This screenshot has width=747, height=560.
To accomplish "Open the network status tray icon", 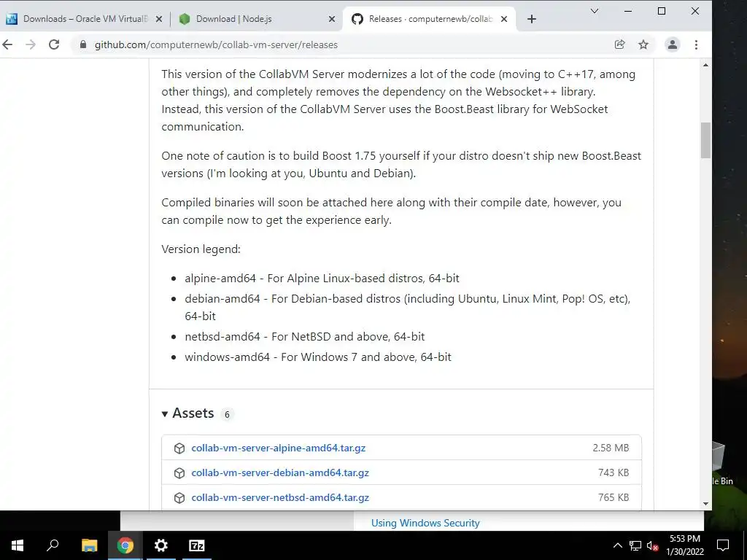I will pyautogui.click(x=635, y=545).
